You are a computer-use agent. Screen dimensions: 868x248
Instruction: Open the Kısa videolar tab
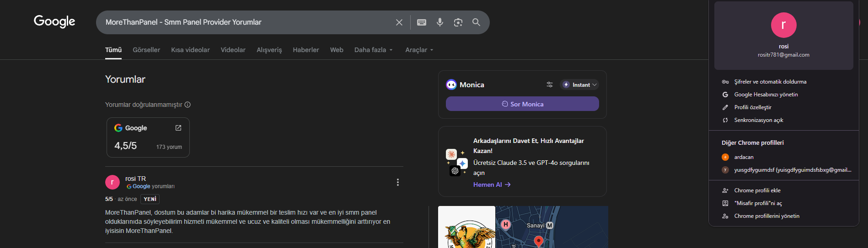[190, 50]
